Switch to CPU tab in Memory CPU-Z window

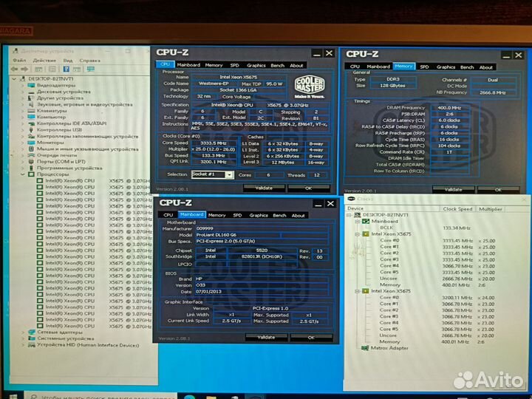point(355,66)
